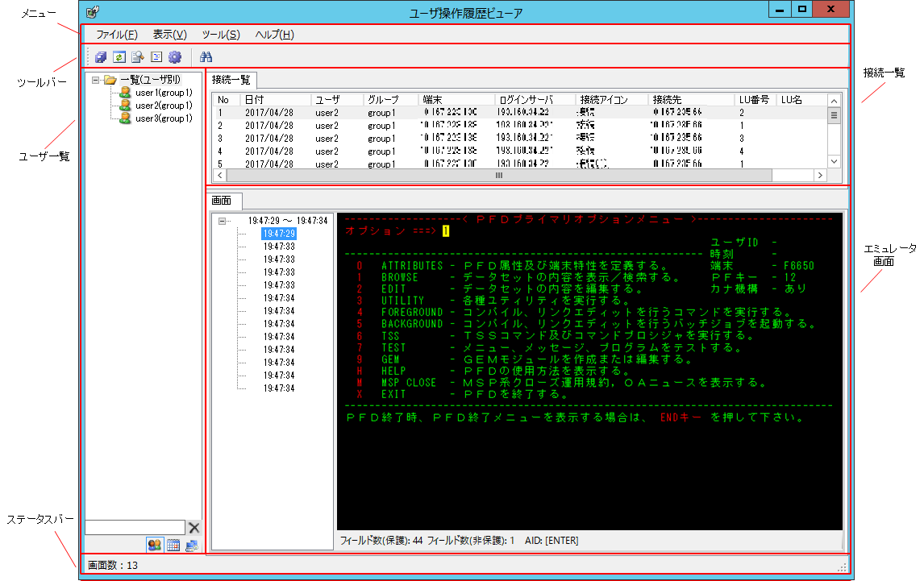
Task: Click the application icon in title bar
Action: pos(93,12)
